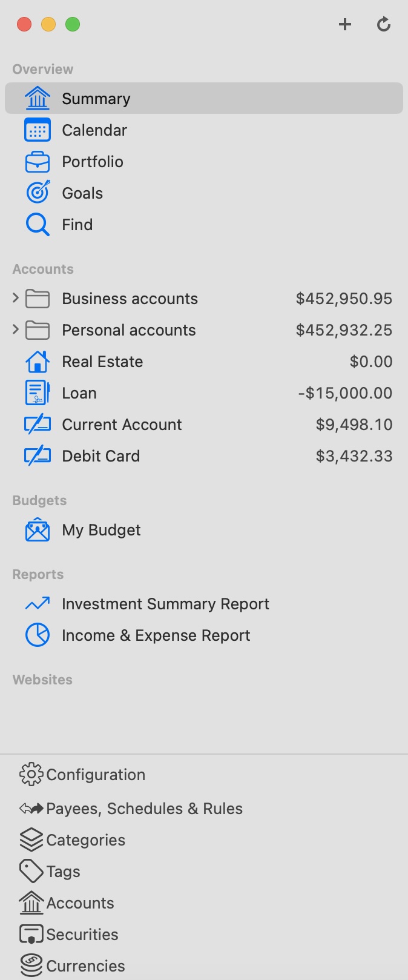Open the Securities section
The height and width of the screenshot is (980, 408).
[82, 935]
